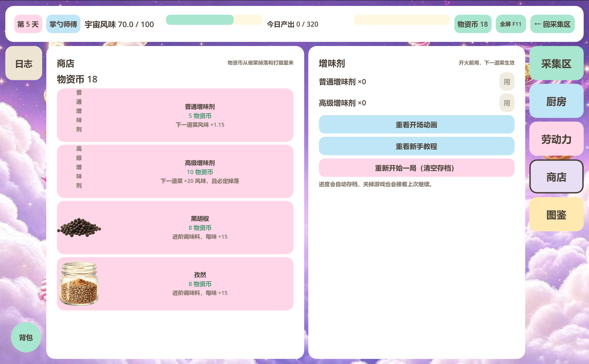Buy the 普通增味剂 for 5 物资币
The image size is (589, 364).
(x=175, y=115)
